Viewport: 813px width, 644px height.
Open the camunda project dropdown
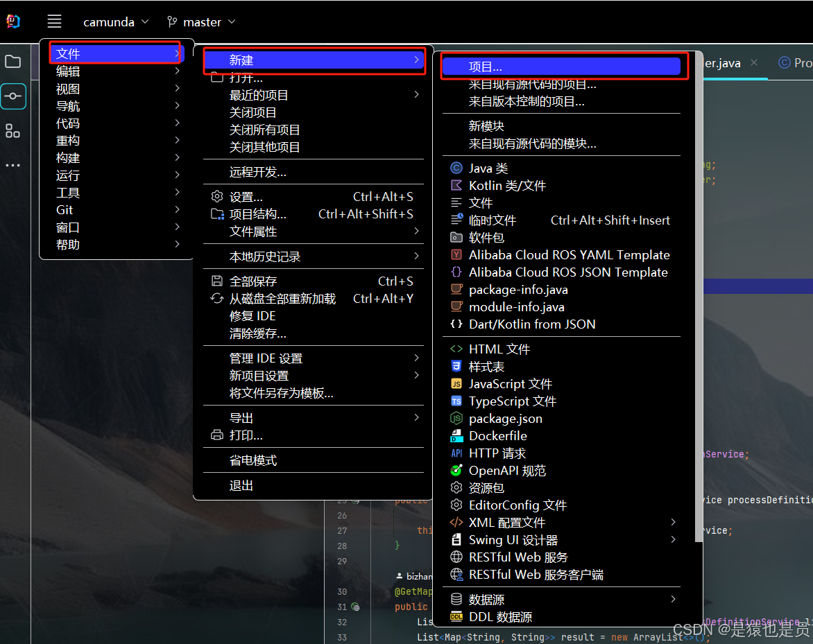(116, 21)
